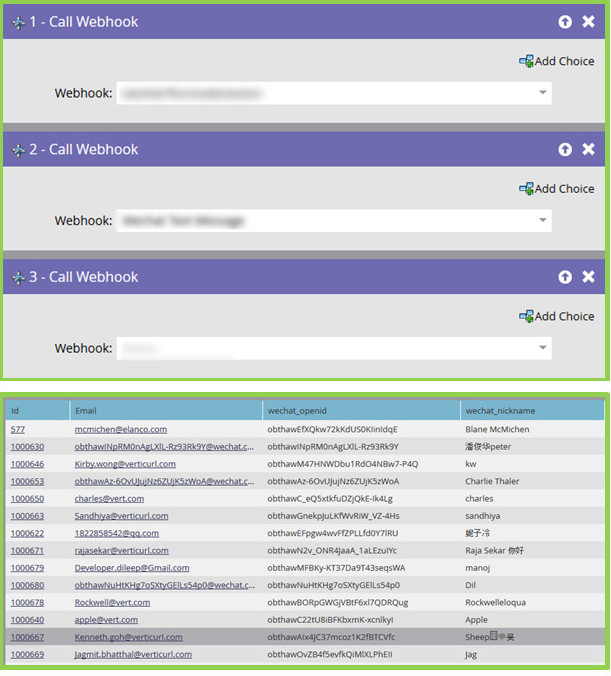
Task: Click the step 1 webhook flow icon
Action: tap(18, 22)
